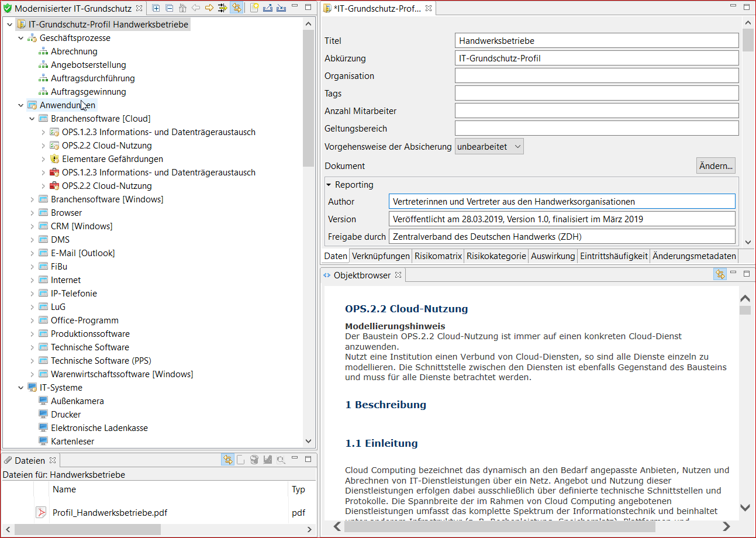
Task: Toggle link with editor in Dateien view
Action: coord(227,460)
